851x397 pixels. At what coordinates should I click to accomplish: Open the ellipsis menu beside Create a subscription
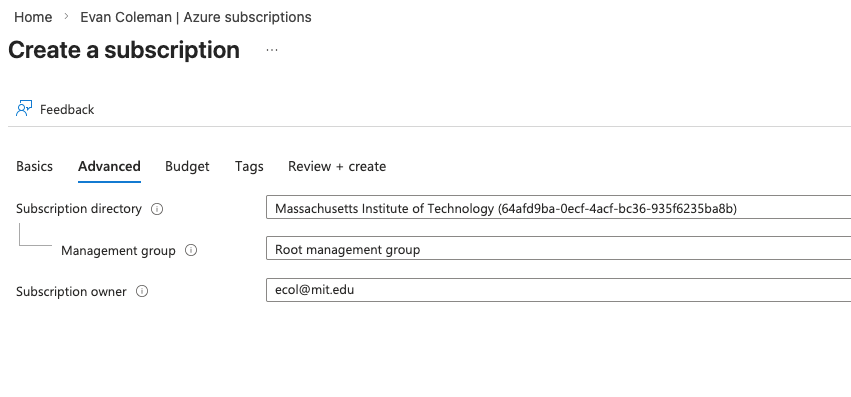coord(272,51)
